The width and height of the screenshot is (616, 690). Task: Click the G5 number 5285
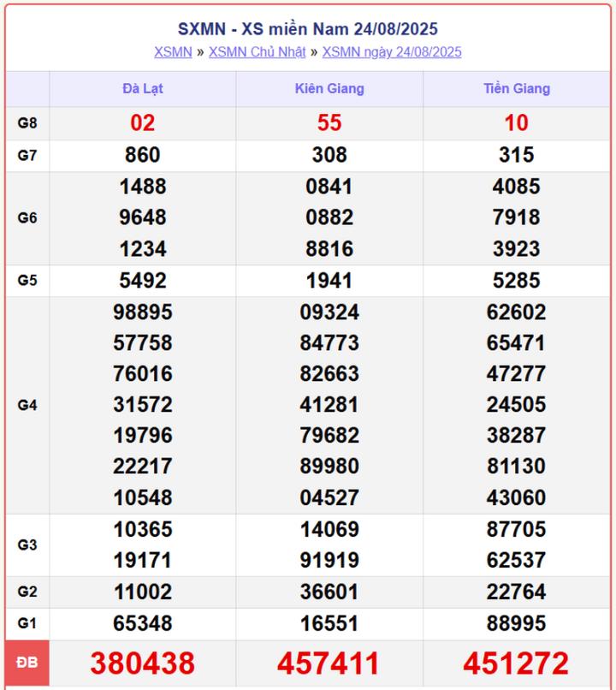(x=516, y=281)
